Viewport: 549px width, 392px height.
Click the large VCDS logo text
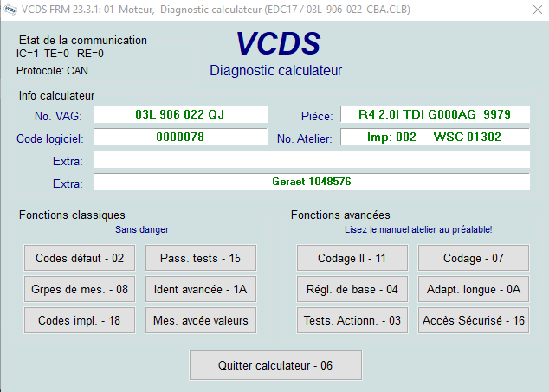pyautogui.click(x=278, y=43)
